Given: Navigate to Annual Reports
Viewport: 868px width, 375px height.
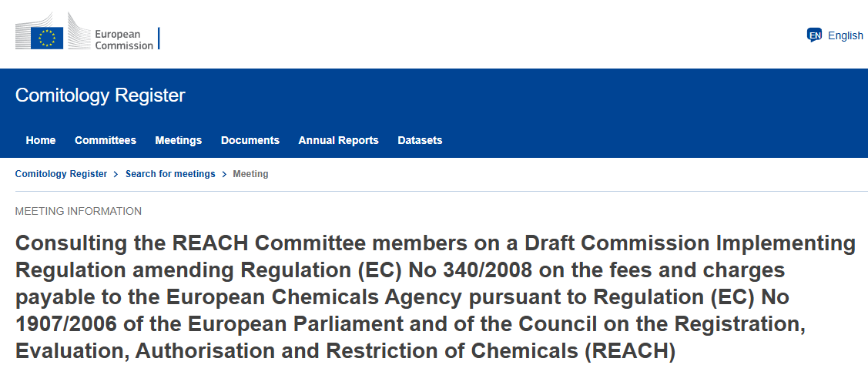Looking at the screenshot, I should [x=339, y=140].
